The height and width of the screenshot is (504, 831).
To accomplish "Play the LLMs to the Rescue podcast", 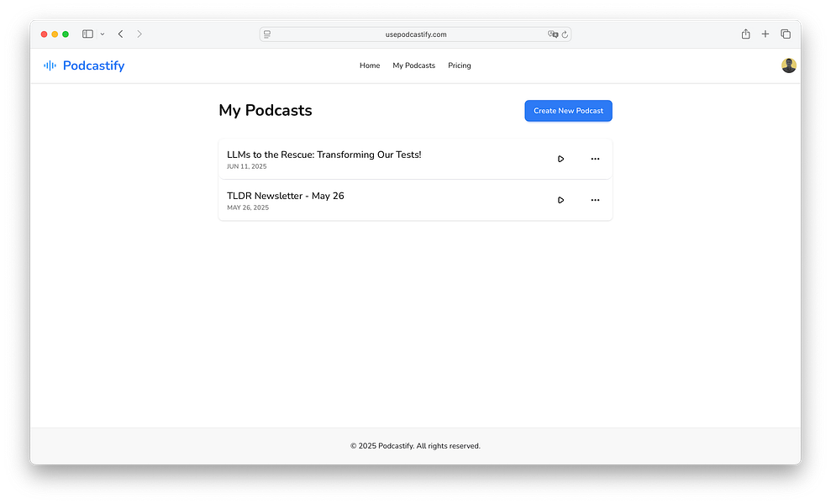I will pyautogui.click(x=560, y=159).
